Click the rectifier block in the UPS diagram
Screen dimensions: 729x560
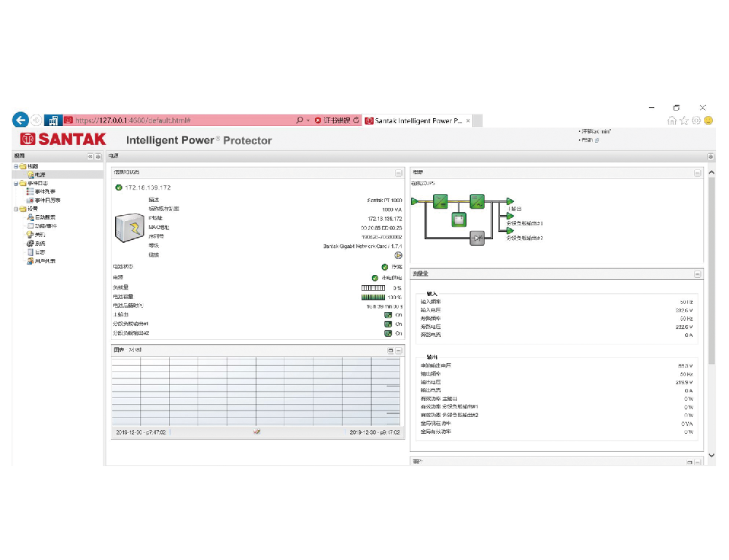[x=440, y=201]
